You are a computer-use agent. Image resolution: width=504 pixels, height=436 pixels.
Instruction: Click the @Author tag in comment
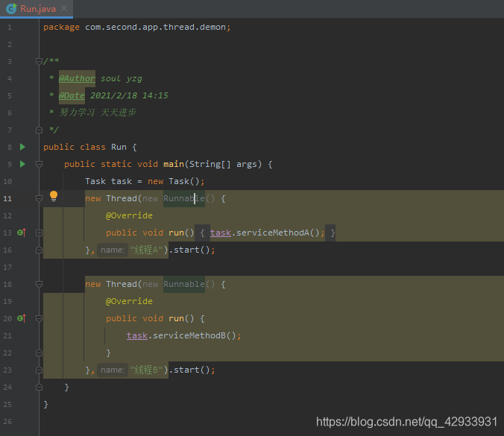point(77,78)
